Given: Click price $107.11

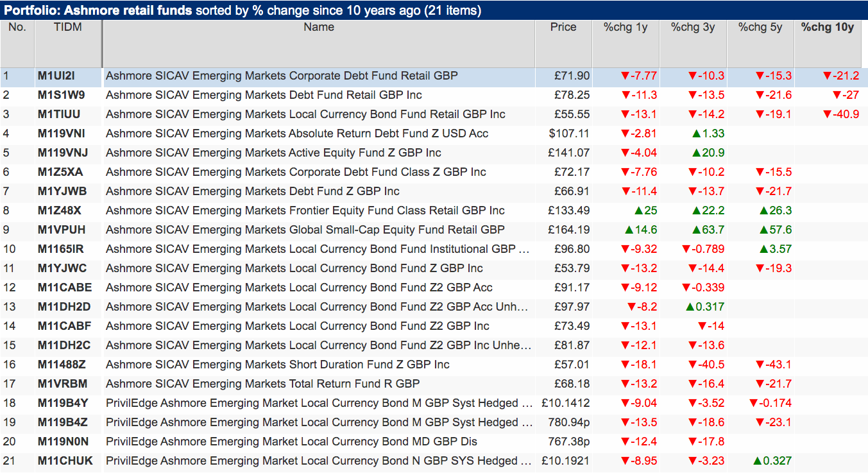Looking at the screenshot, I should click(569, 133).
